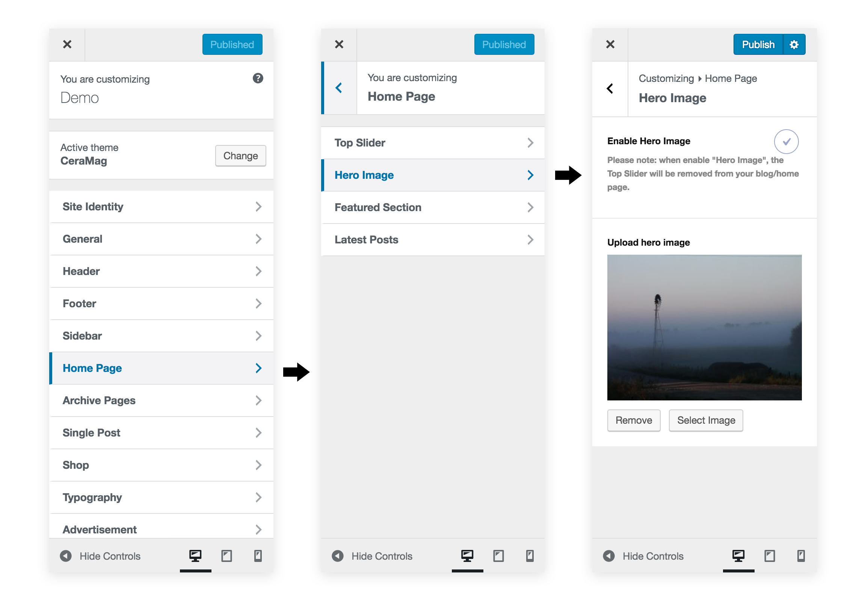Image resolution: width=868 pixels, height=601 pixels.
Task: Open the Featured Section item
Action: 432,207
